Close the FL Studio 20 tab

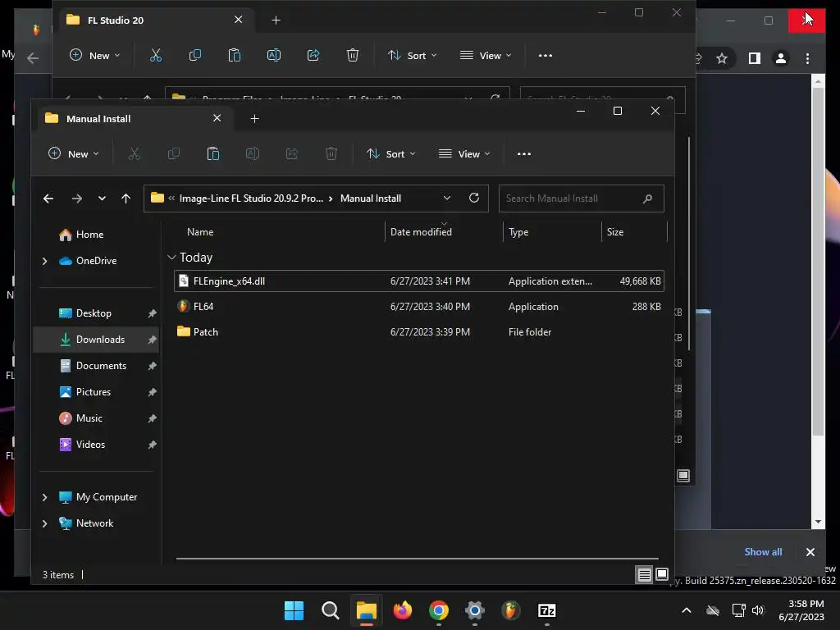(239, 20)
